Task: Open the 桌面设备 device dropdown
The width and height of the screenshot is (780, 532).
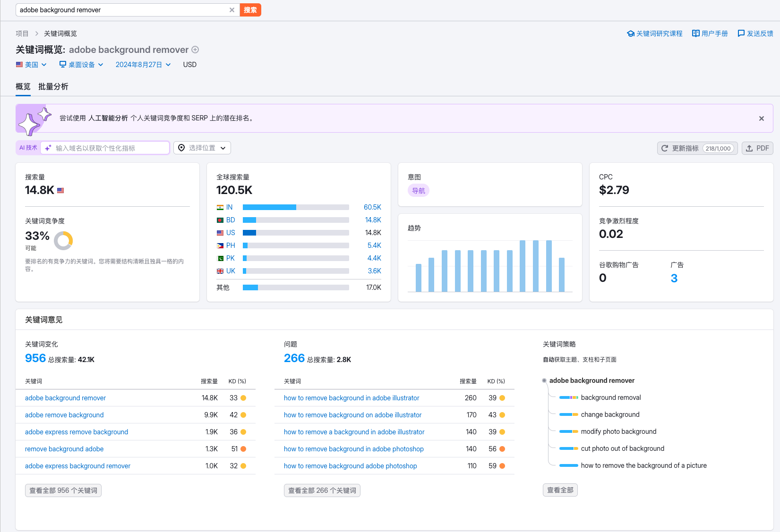Action: (x=81, y=65)
